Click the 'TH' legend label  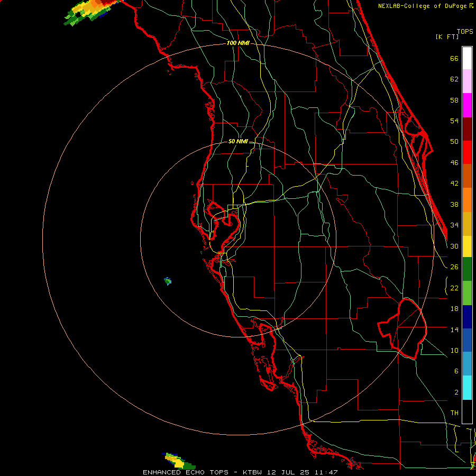click(454, 413)
